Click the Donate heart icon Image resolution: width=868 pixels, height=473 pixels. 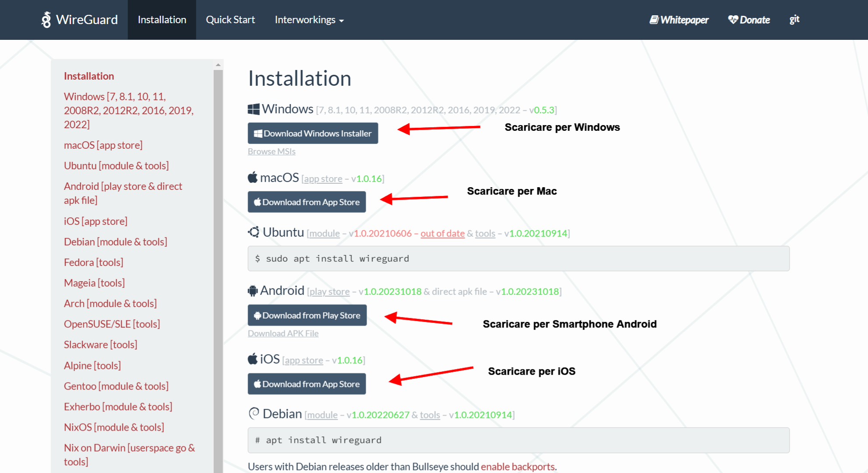(x=733, y=20)
